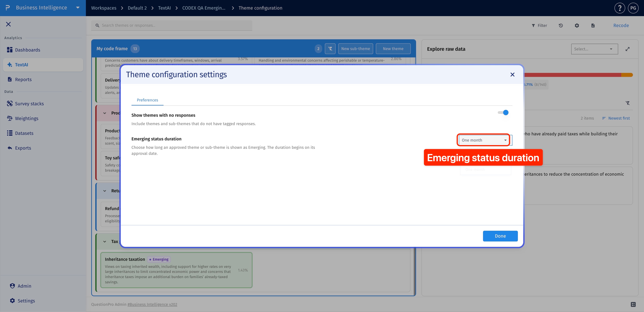Click the clear filter icon in raw data panel

(628, 103)
